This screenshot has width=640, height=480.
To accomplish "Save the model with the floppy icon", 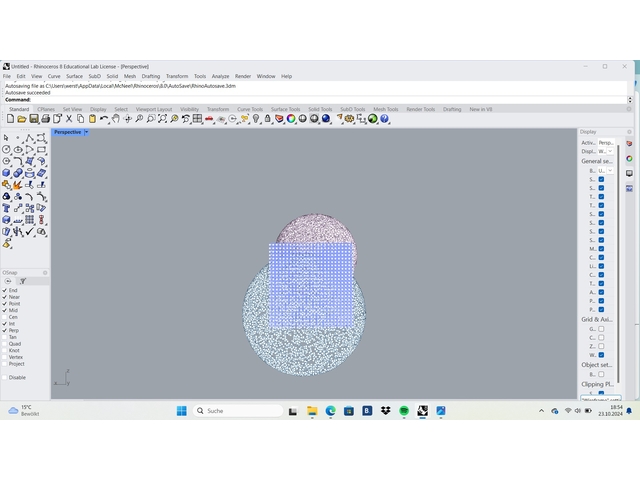I will pos(33,119).
